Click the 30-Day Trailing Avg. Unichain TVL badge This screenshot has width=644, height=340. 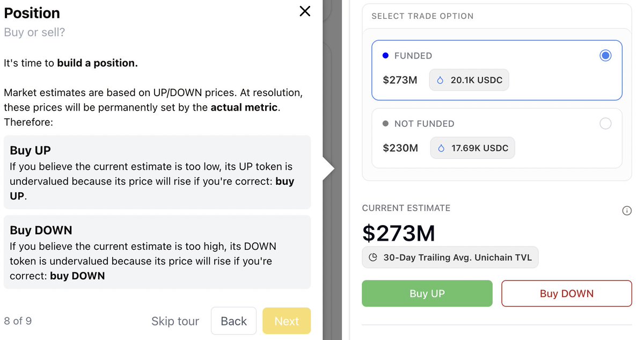(450, 257)
